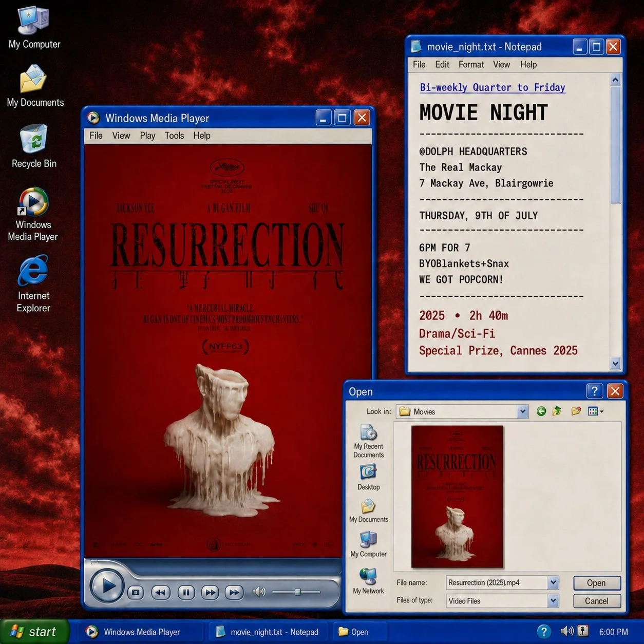Click the Create New Folder icon
Image resolution: width=644 pixels, height=644 pixels.
pos(576,411)
